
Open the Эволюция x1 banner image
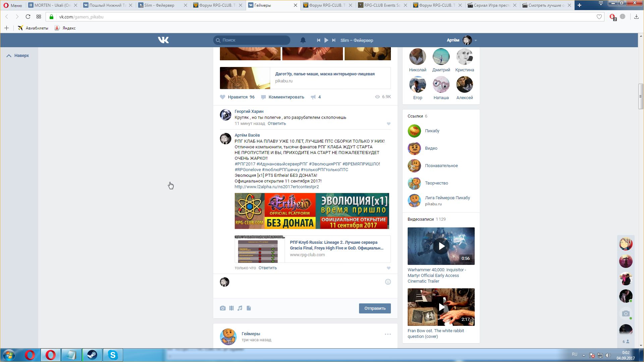click(312, 211)
